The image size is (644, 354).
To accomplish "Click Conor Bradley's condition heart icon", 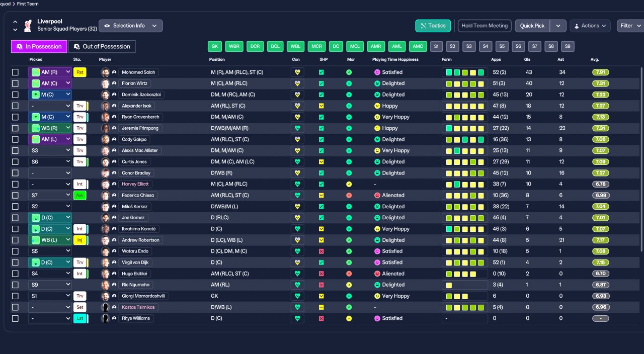I will point(297,173).
